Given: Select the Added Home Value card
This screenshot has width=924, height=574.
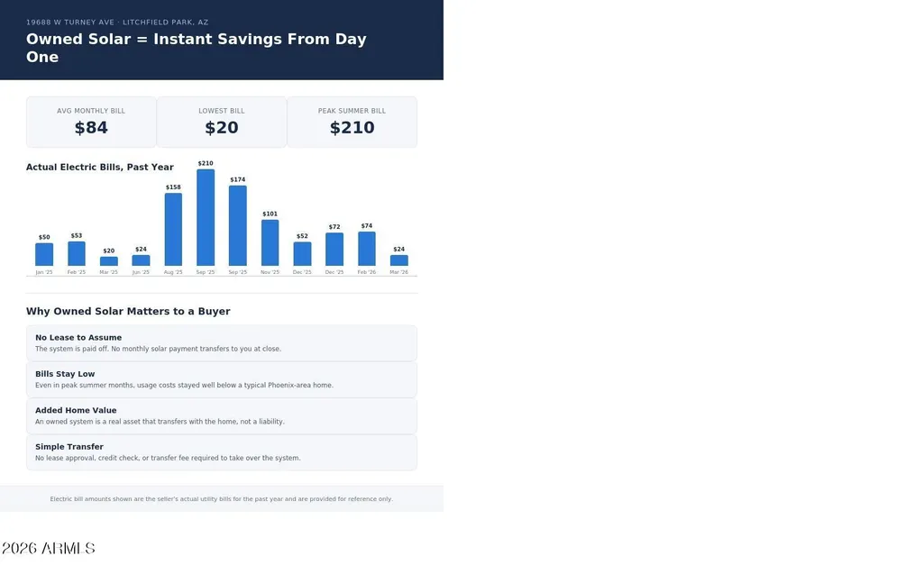Looking at the screenshot, I should pyautogui.click(x=222, y=416).
